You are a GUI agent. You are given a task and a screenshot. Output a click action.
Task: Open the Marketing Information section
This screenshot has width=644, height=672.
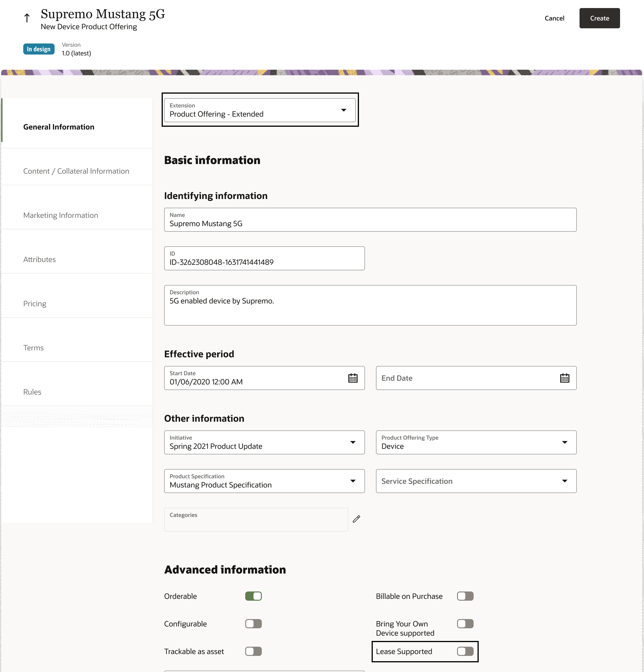coord(61,215)
